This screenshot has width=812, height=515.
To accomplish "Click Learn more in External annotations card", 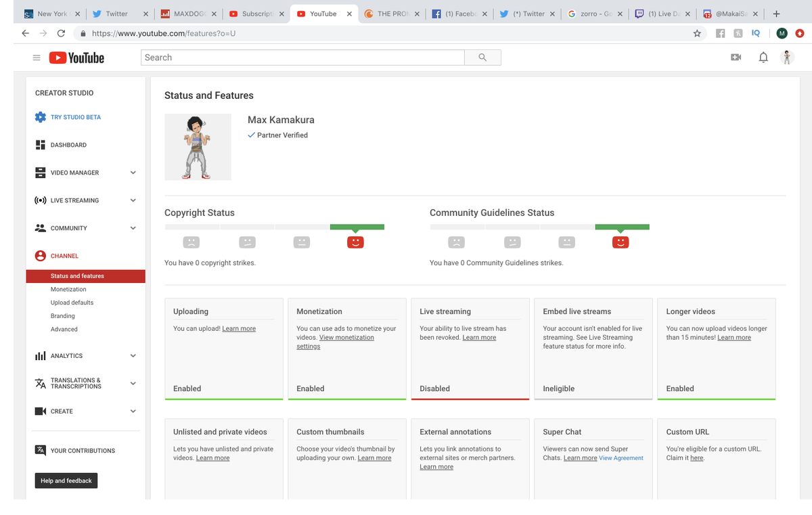I will click(436, 467).
